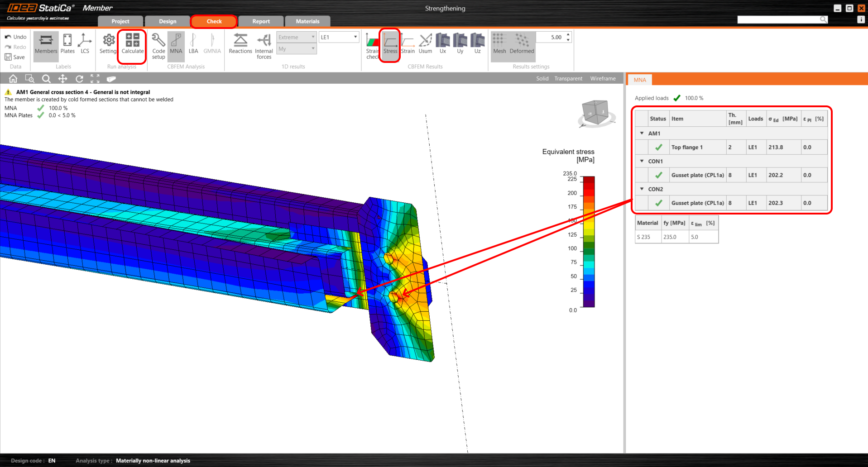Click the Calculate icon in Run analysis
868x467 pixels.
coord(132,44)
